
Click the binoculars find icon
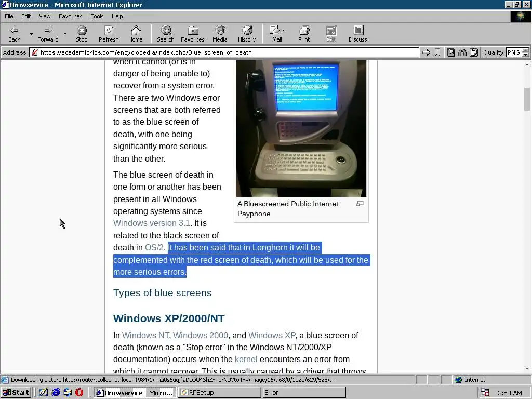[462, 52]
